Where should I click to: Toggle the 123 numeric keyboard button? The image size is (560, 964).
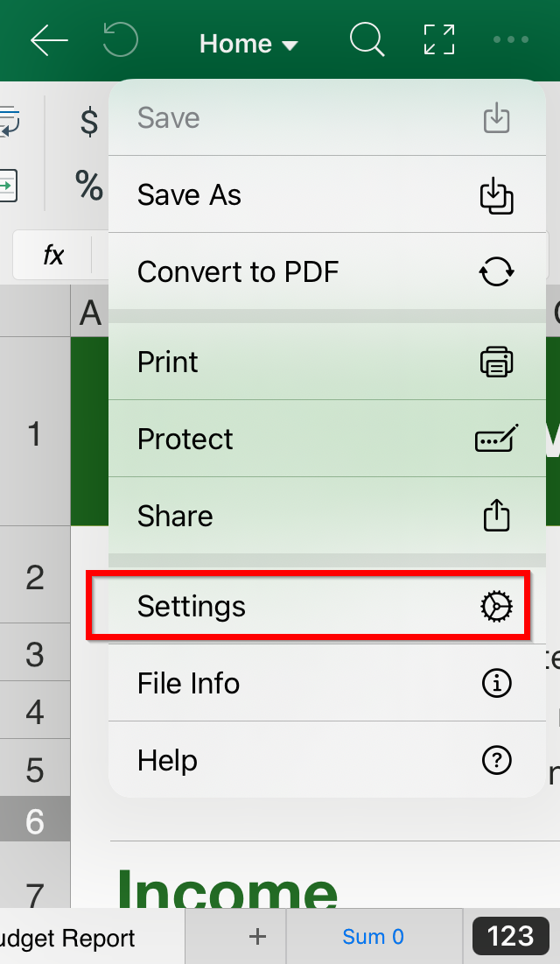tap(510, 936)
